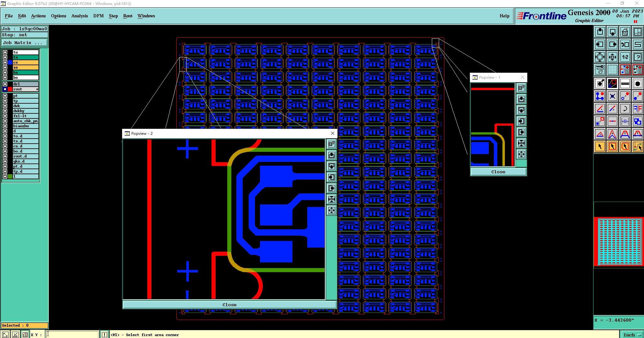Screen dimensions: 644x338
Task: Open the File menu
Action: coord(9,16)
